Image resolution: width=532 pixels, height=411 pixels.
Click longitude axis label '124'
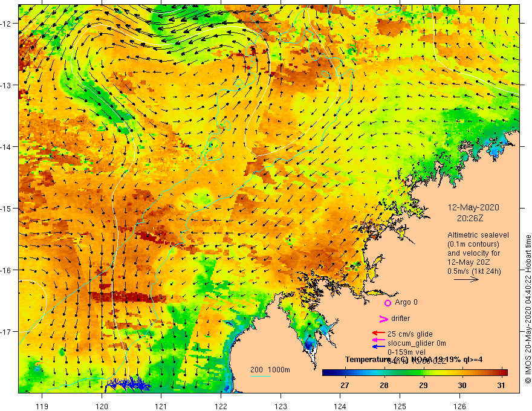coord(340,406)
